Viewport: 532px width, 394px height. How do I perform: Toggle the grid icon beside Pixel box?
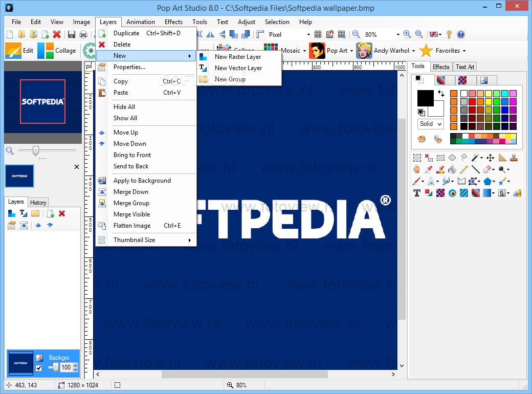(318, 34)
